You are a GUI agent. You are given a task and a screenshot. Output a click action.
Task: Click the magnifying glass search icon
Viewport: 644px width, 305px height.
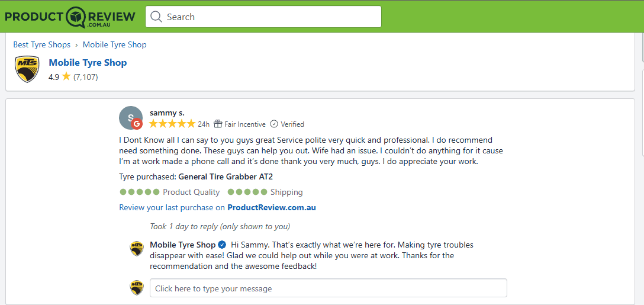(x=156, y=17)
